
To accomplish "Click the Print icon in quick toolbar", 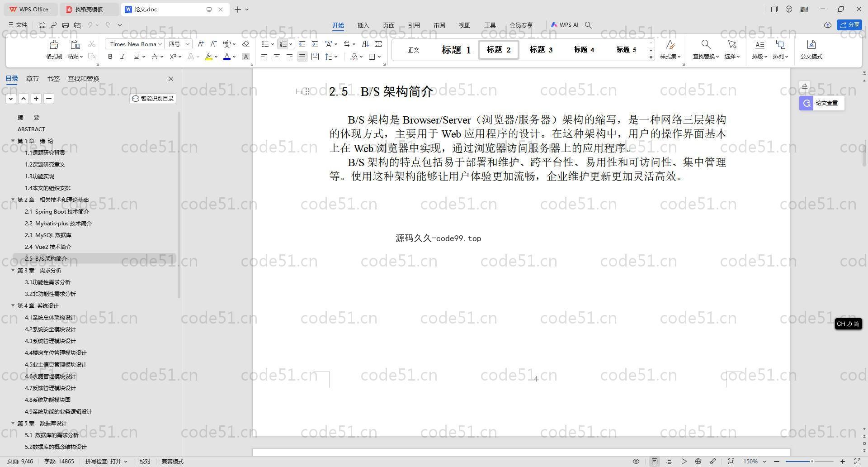I will pos(66,25).
